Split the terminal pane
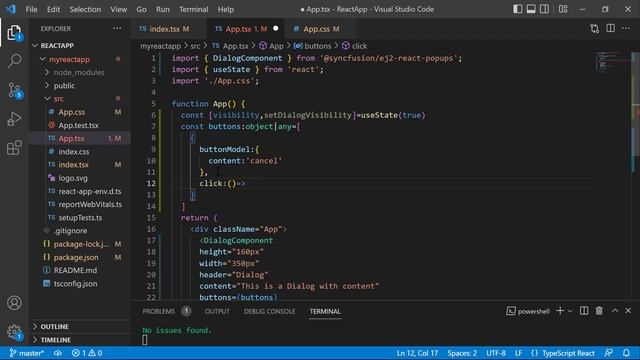The height and width of the screenshot is (360, 640). click(x=584, y=311)
